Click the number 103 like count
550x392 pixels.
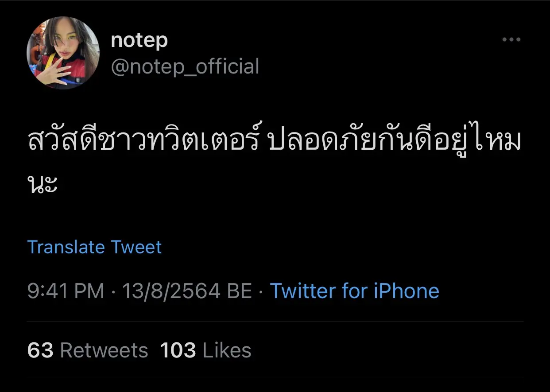[x=178, y=351]
